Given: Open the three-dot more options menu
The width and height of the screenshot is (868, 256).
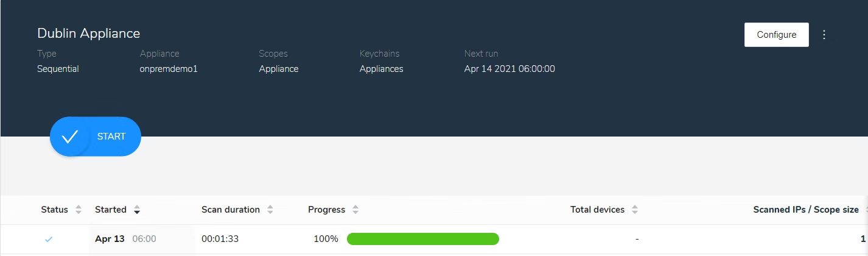Looking at the screenshot, I should coord(824,35).
